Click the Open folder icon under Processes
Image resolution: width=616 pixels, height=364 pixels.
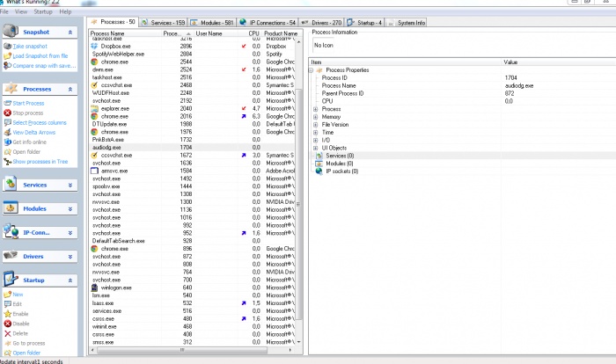coord(7,151)
